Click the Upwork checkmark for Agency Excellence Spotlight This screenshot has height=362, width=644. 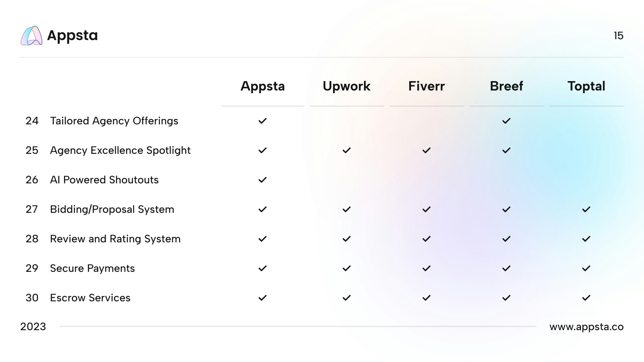(x=346, y=150)
